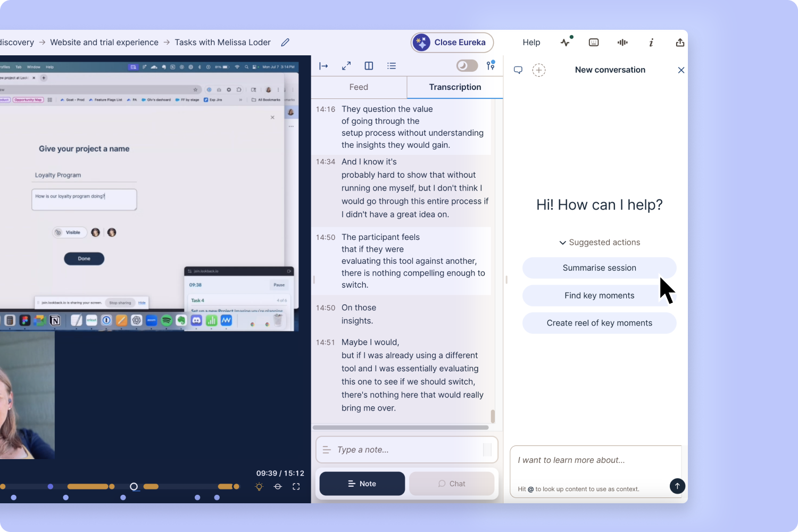
Task: Open the keyboard shortcuts icon
Action: tap(594, 43)
